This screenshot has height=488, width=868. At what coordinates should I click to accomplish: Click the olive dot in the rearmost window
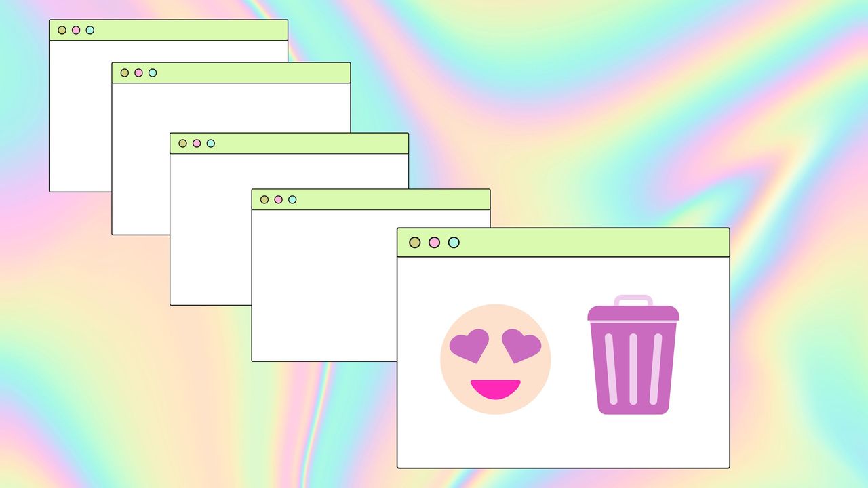62,30
